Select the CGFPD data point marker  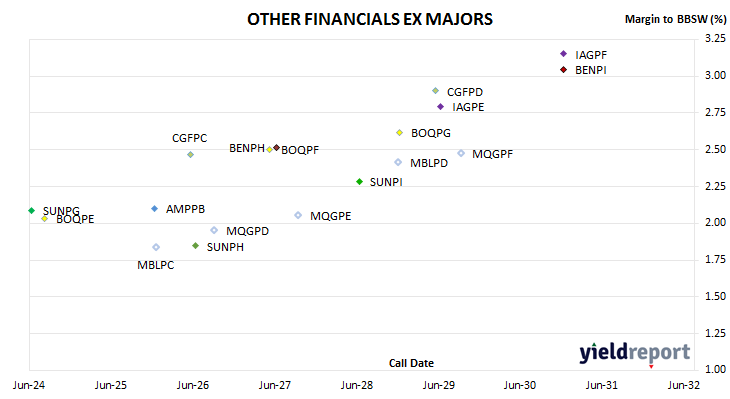click(x=435, y=91)
